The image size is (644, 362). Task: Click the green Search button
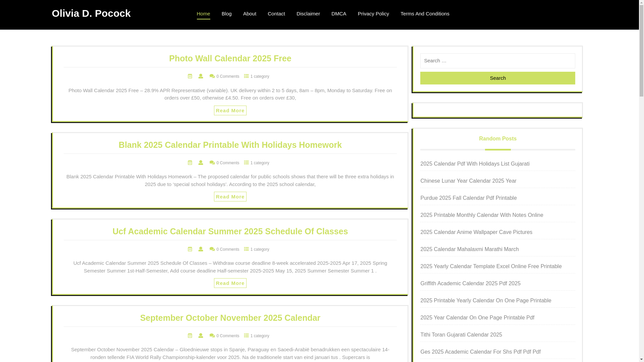point(498,78)
